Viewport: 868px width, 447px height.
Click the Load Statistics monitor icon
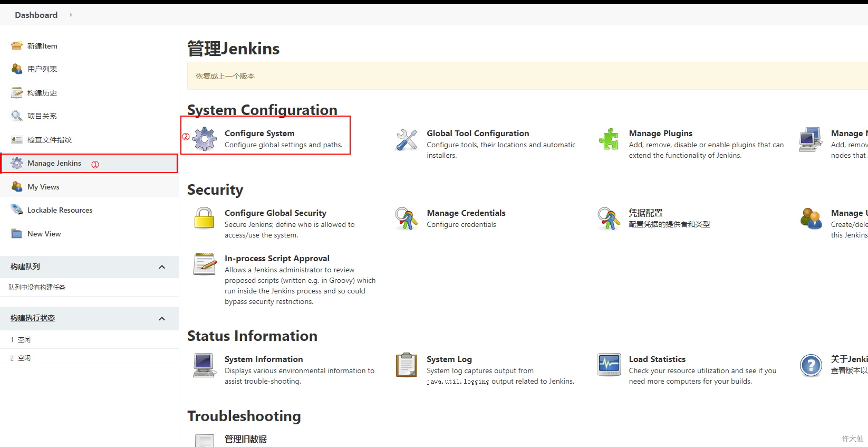(609, 365)
